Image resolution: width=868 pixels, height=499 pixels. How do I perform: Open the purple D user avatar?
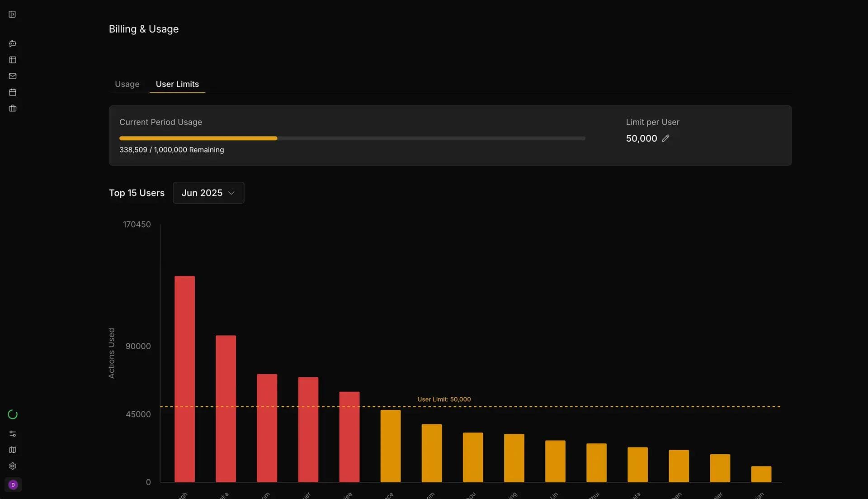13,485
